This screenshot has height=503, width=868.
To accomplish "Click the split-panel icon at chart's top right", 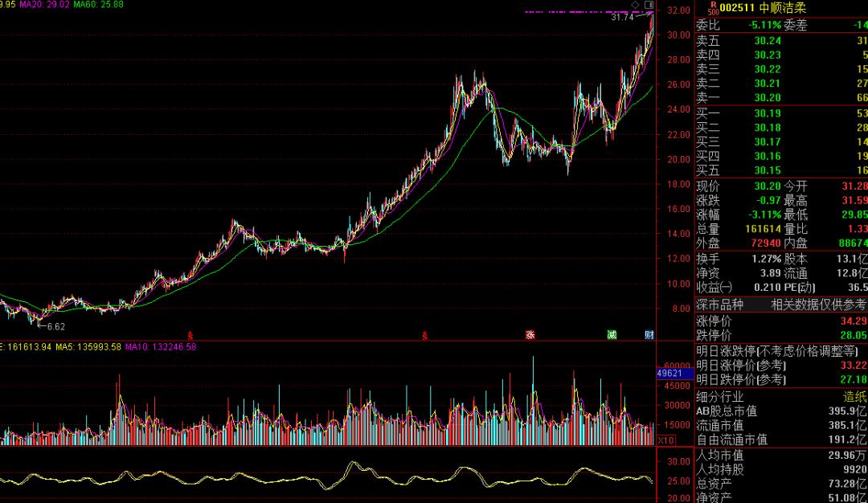I will [x=649, y=5].
